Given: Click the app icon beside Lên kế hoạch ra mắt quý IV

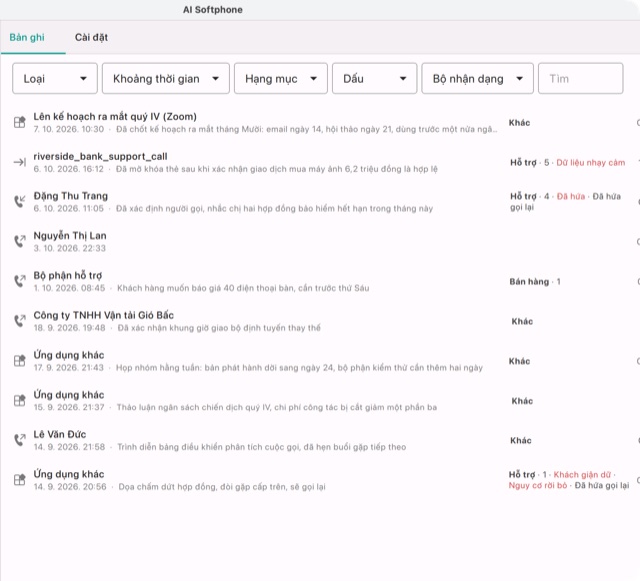Looking at the screenshot, I should click(20, 122).
